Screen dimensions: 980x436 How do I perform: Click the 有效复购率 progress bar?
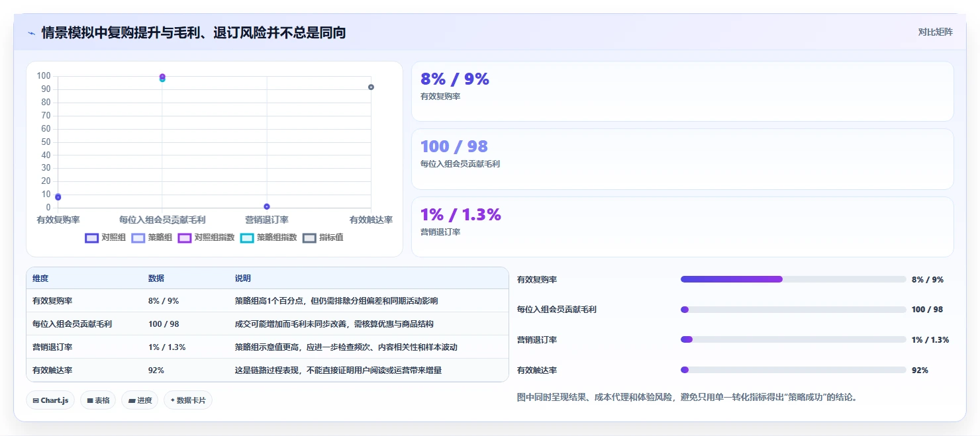tap(793, 279)
